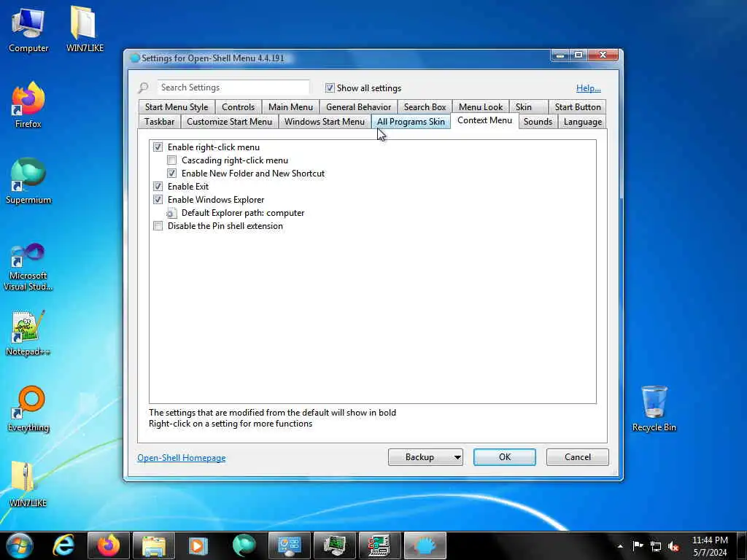Screen dimensions: 747x560
Task: Show hidden tray icons arrow
Action: click(x=620, y=546)
